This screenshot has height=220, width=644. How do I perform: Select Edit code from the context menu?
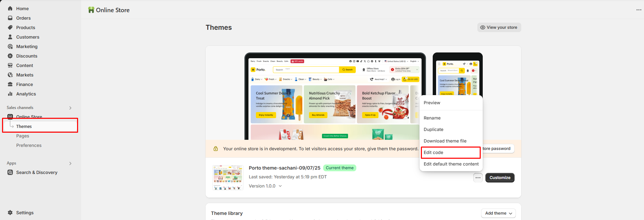click(433, 153)
